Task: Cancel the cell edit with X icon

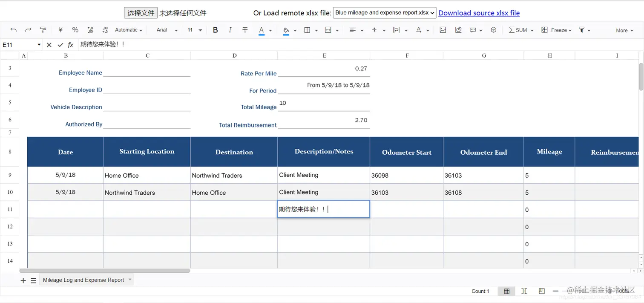Action: coord(49,45)
